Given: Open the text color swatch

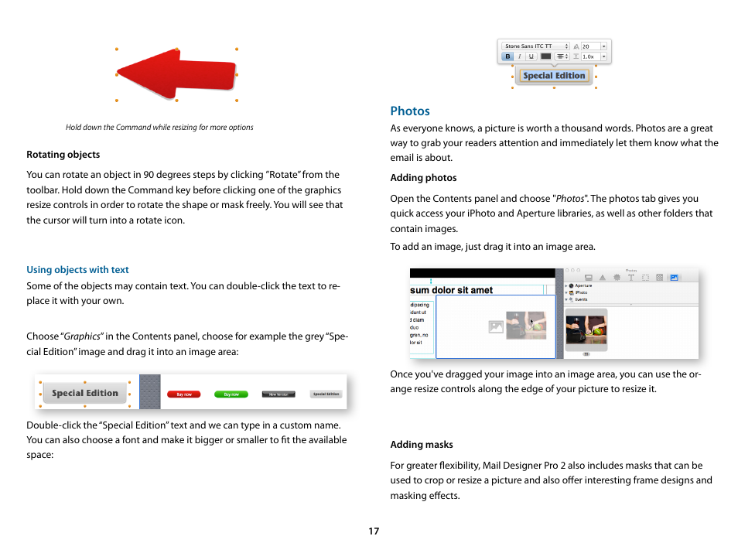Looking at the screenshot, I should (x=546, y=56).
